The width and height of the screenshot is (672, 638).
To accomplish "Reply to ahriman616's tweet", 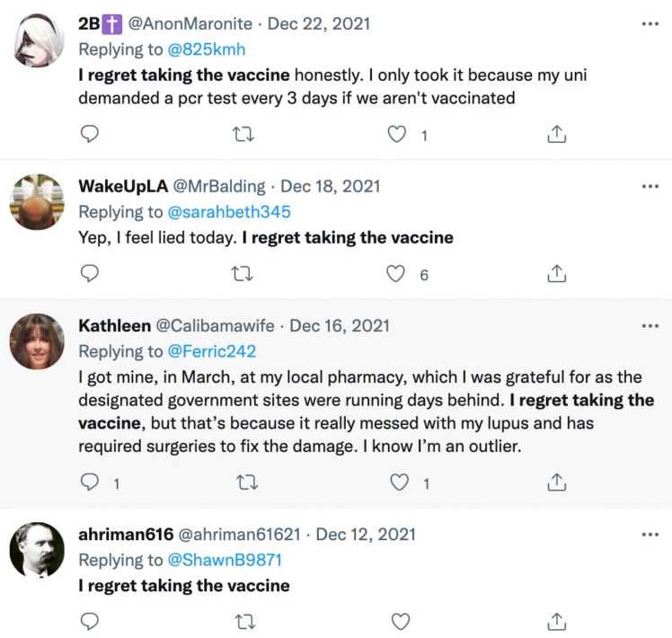I will (89, 621).
